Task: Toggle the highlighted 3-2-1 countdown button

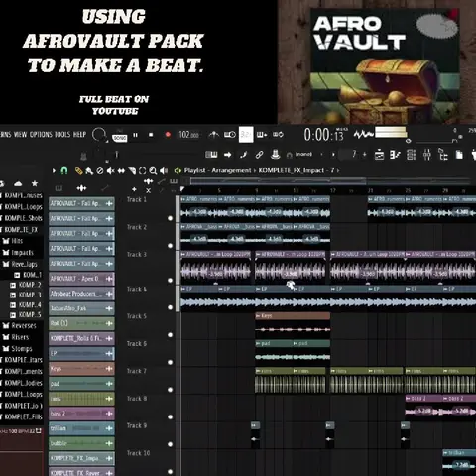Action: (x=246, y=135)
